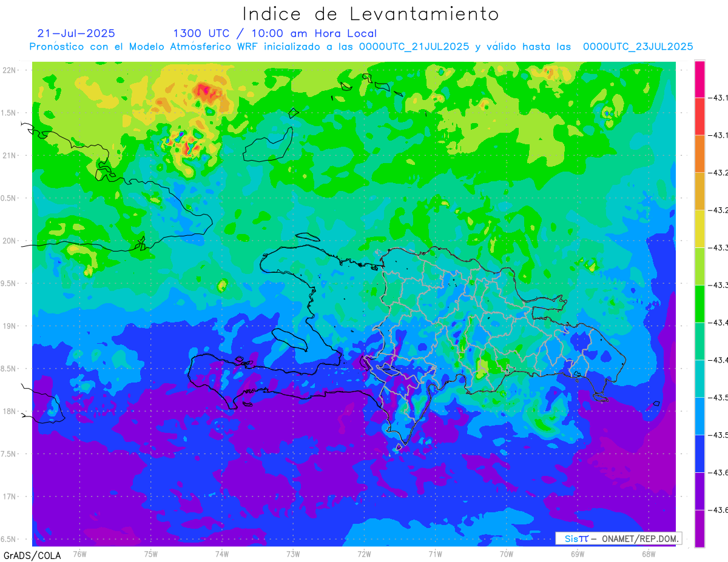Pick the pink-magenta swatch atop the colorbar
728x562 pixels.
click(x=699, y=79)
